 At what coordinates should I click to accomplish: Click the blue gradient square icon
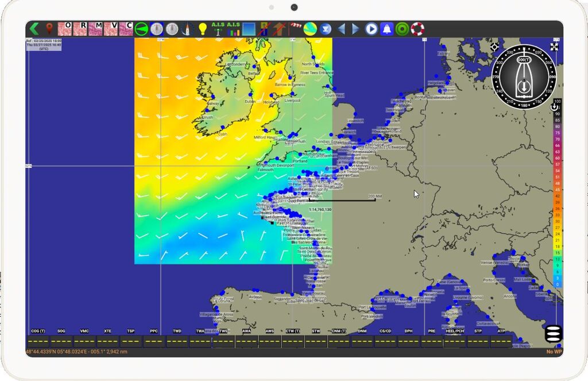click(249, 29)
